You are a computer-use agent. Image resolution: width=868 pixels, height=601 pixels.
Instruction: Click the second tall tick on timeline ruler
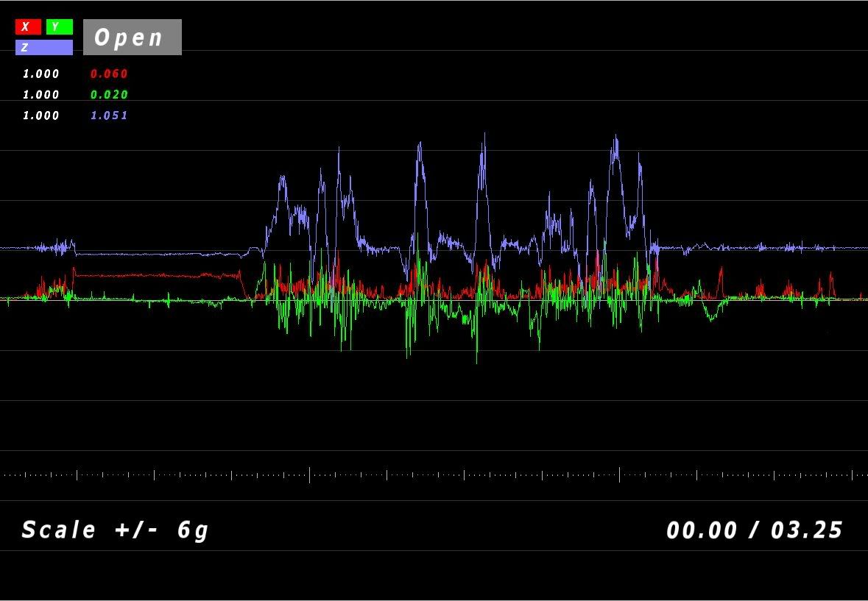tap(619, 474)
